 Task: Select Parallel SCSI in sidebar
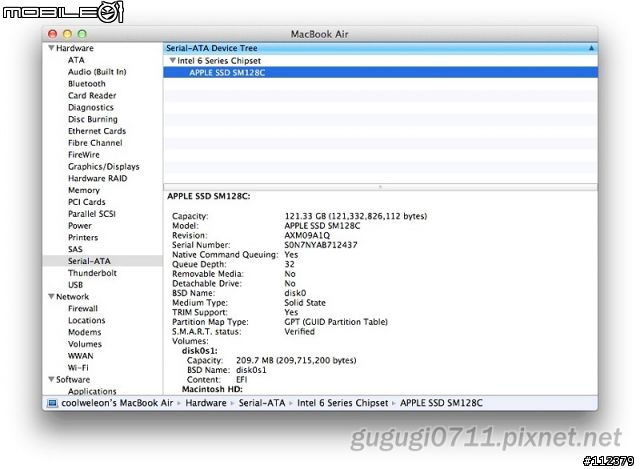pyautogui.click(x=92, y=214)
